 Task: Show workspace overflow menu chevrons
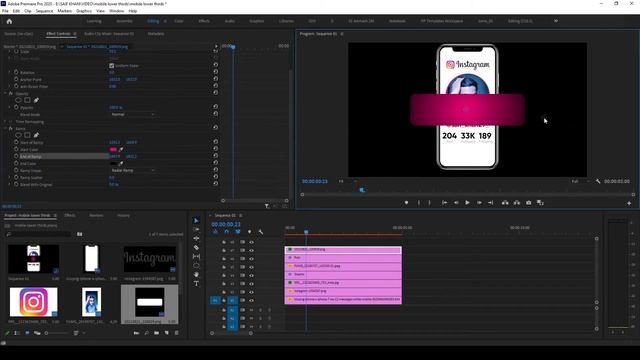pos(556,21)
